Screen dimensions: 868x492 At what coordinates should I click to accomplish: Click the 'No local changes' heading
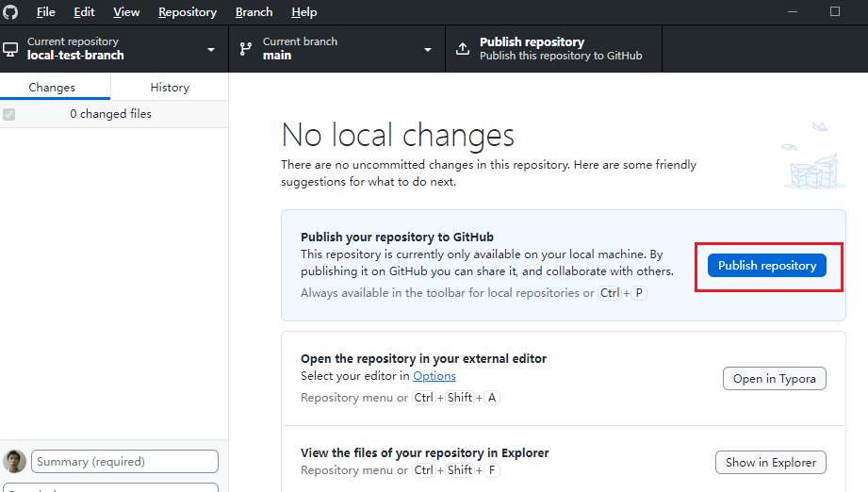click(x=398, y=135)
